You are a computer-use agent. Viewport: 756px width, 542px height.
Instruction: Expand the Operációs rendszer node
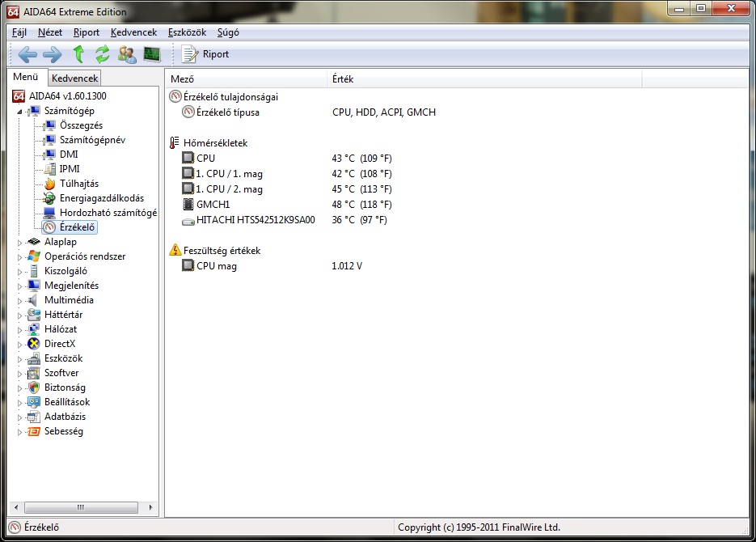point(19,257)
